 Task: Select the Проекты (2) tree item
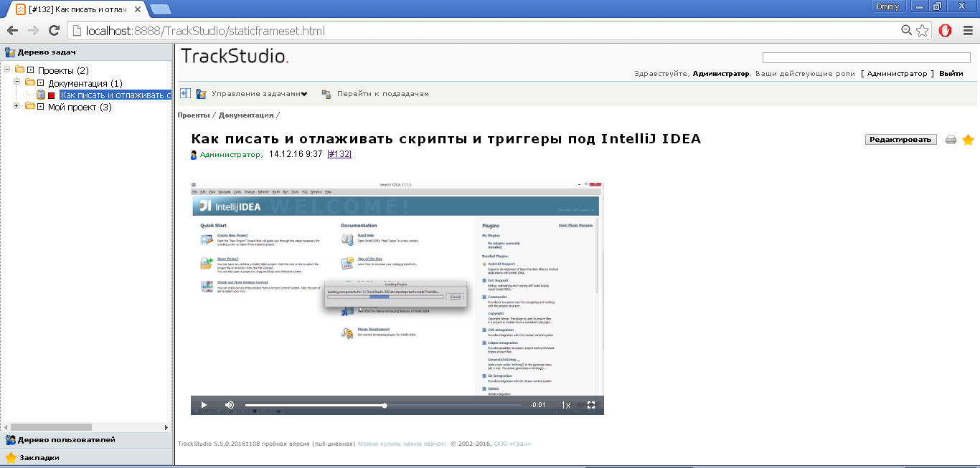(63, 70)
